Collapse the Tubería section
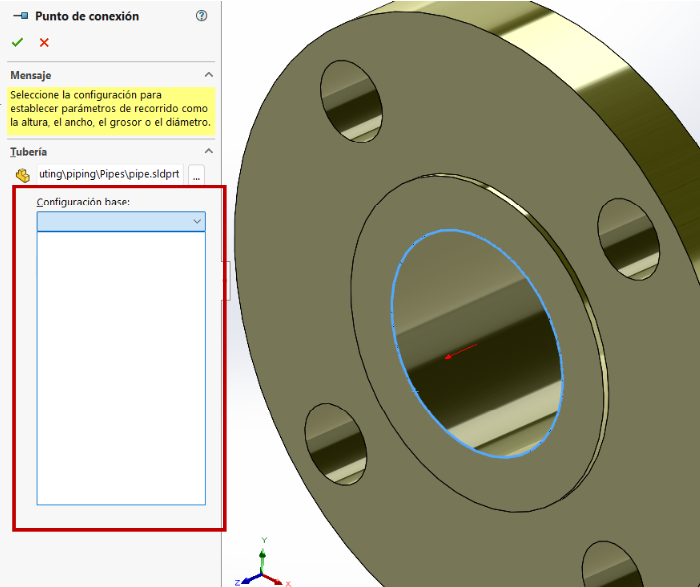This screenshot has height=587, width=700. tap(208, 151)
